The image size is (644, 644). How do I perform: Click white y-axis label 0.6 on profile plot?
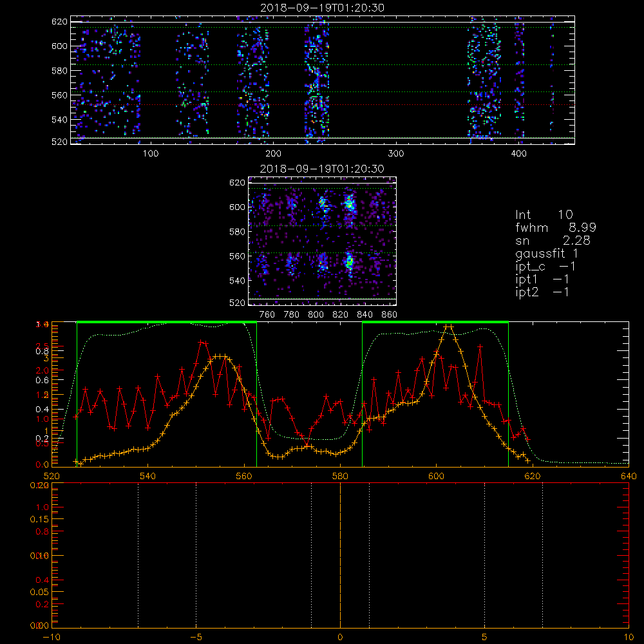point(43,381)
